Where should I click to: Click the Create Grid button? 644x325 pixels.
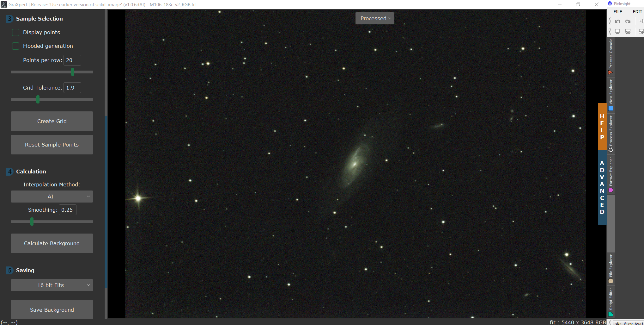(x=52, y=121)
